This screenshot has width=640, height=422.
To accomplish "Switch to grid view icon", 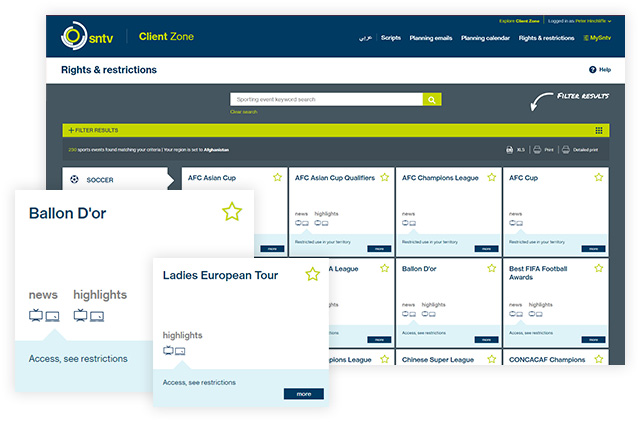I will tap(599, 130).
